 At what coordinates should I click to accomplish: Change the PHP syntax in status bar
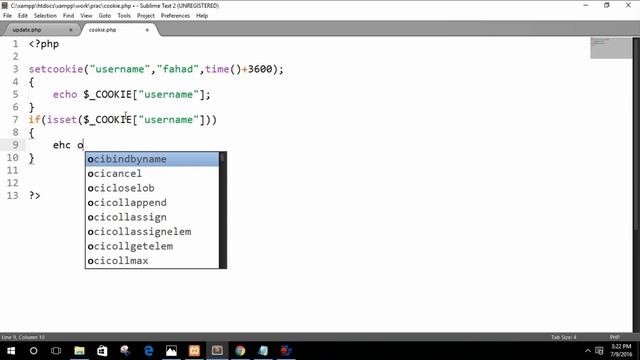[x=615, y=337]
